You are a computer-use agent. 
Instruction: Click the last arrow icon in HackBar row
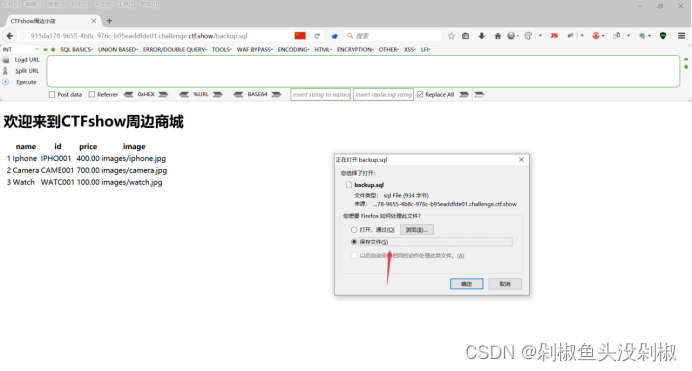479,94
